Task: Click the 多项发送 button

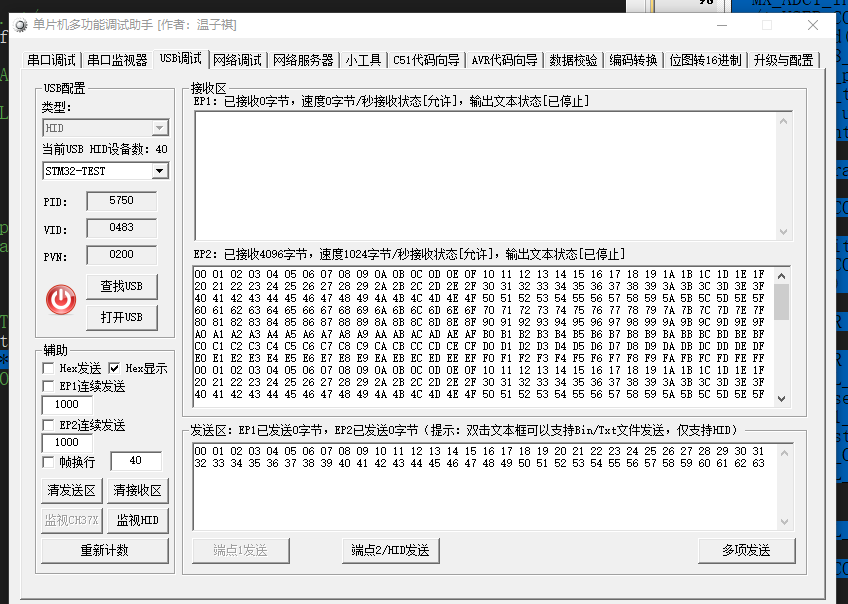Action: (746, 550)
